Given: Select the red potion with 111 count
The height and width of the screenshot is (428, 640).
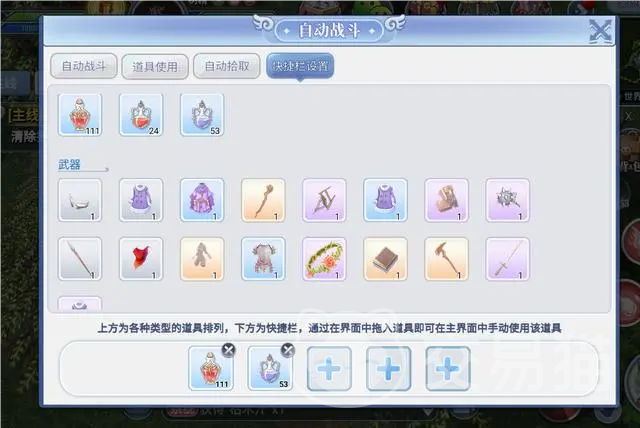Looking at the screenshot, I should tap(80, 115).
